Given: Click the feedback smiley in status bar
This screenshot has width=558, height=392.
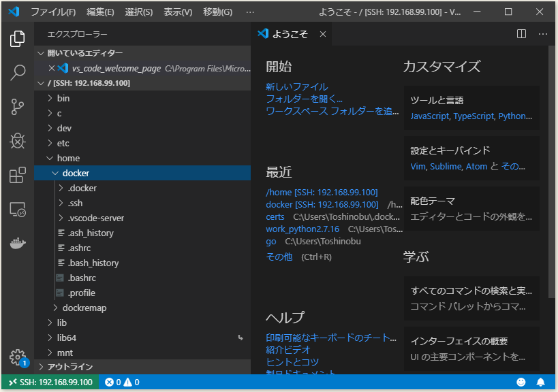Looking at the screenshot, I should pyautogui.click(x=521, y=382).
